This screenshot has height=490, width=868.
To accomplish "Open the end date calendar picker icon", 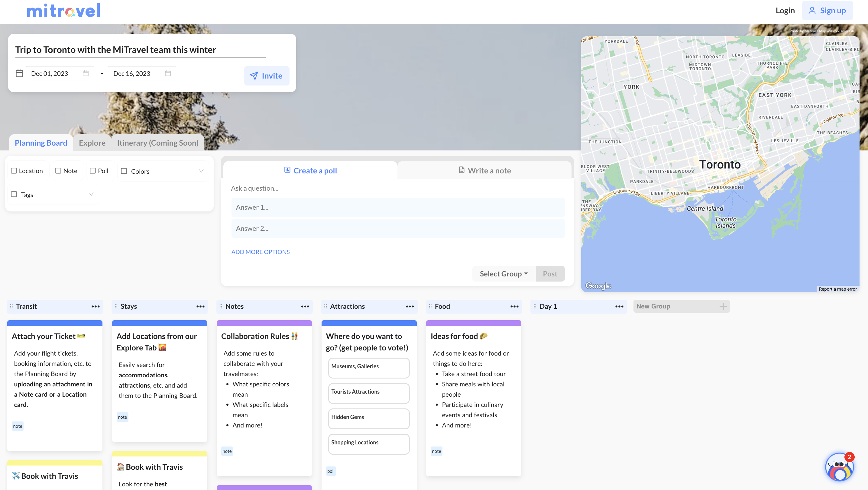I will (x=168, y=73).
